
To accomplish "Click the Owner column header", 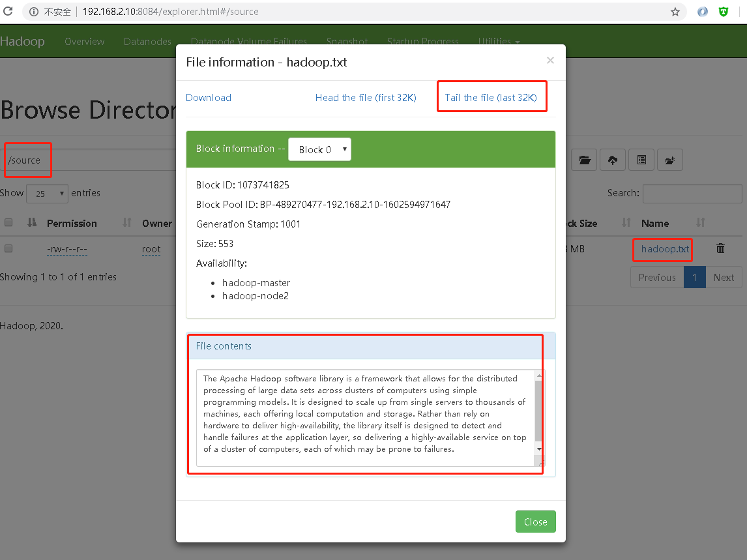I will pos(156,223).
